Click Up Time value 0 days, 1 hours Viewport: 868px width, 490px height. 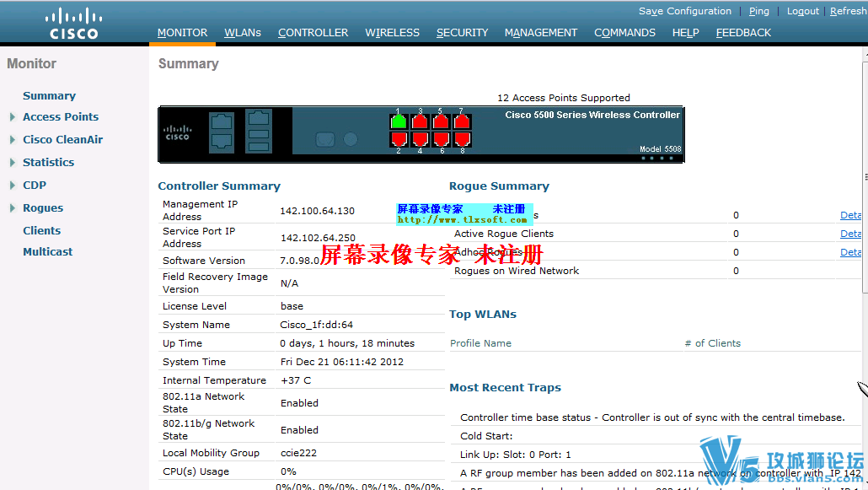(x=347, y=343)
